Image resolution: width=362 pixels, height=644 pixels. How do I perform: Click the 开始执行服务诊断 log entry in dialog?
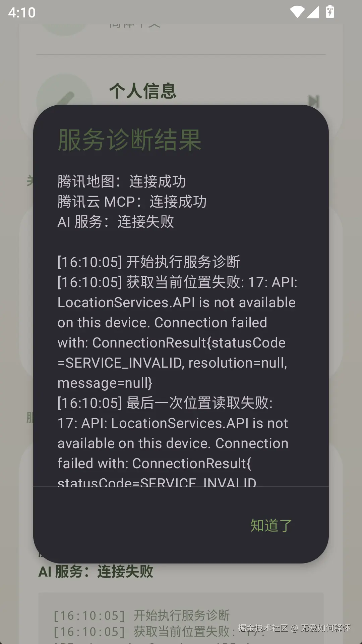coord(149,262)
